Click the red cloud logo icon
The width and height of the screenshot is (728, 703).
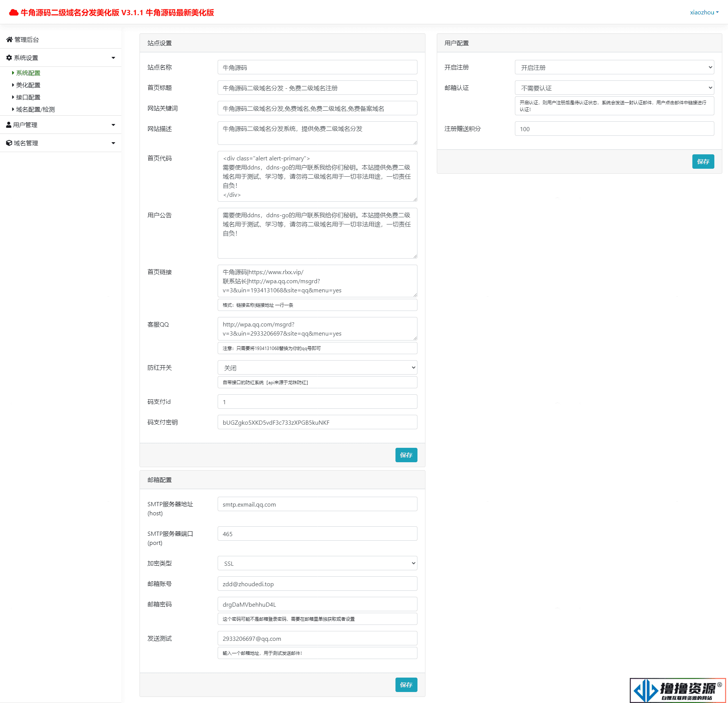click(x=14, y=13)
